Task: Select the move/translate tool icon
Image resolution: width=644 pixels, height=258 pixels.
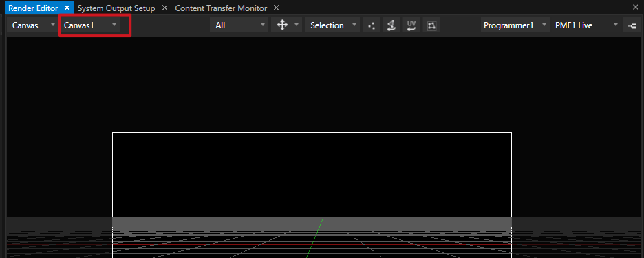Action: coord(282,25)
